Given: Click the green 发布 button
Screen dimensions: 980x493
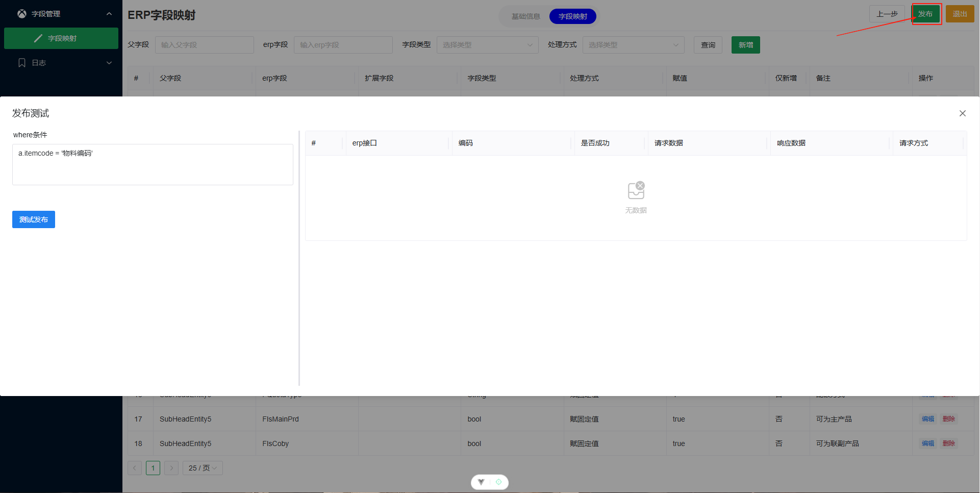Looking at the screenshot, I should click(925, 14).
